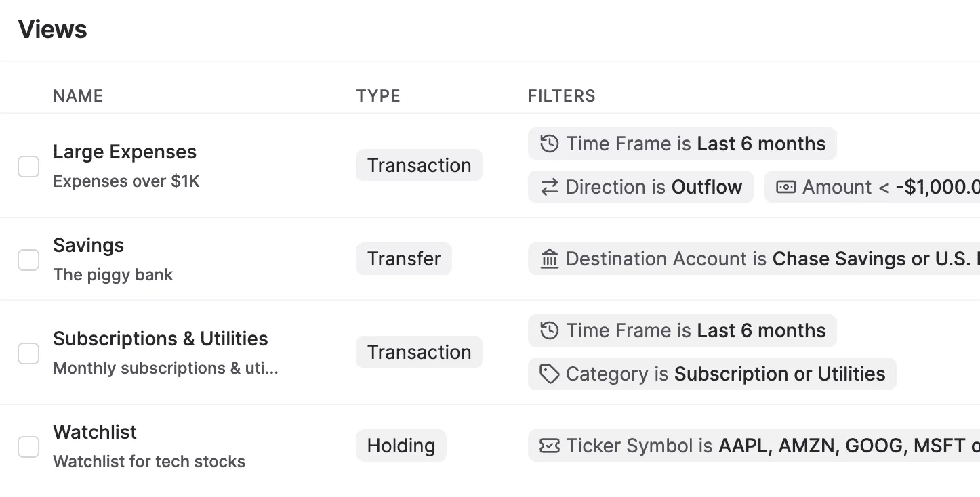Sort the table by the NAME column header
The width and height of the screenshot is (980, 497).
coord(78,95)
